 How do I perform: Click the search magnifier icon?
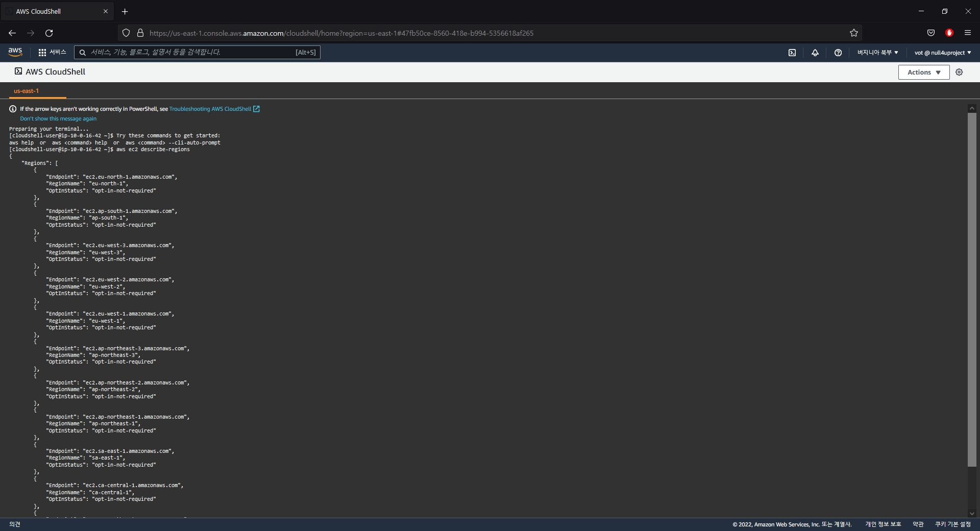(x=82, y=53)
